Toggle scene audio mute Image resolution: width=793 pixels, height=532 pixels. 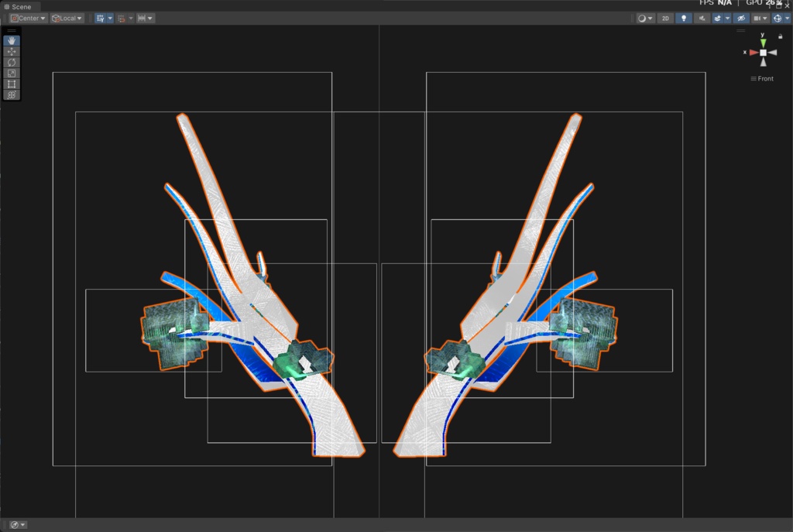(x=702, y=19)
